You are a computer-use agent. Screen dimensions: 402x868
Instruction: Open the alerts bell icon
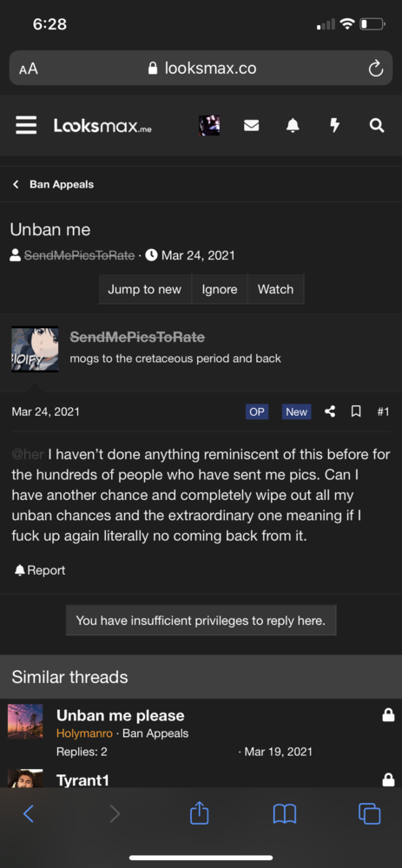[x=293, y=126]
